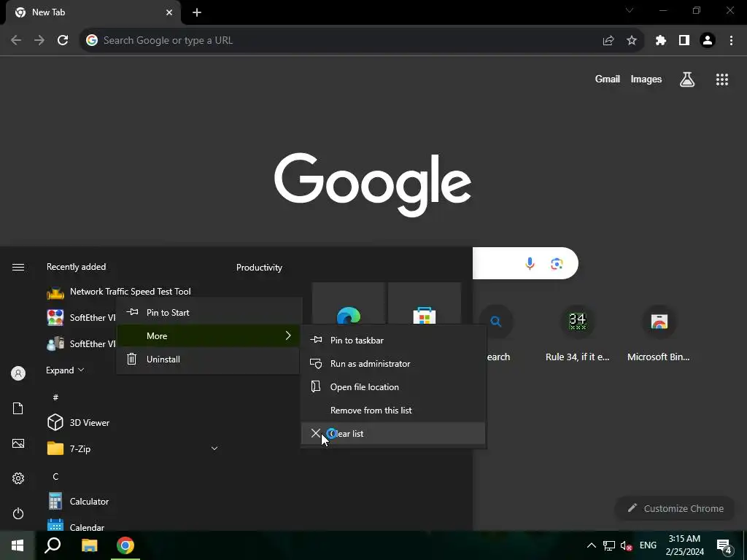The height and width of the screenshot is (560, 747).
Task: Open network tray icon
Action: pyautogui.click(x=609, y=545)
